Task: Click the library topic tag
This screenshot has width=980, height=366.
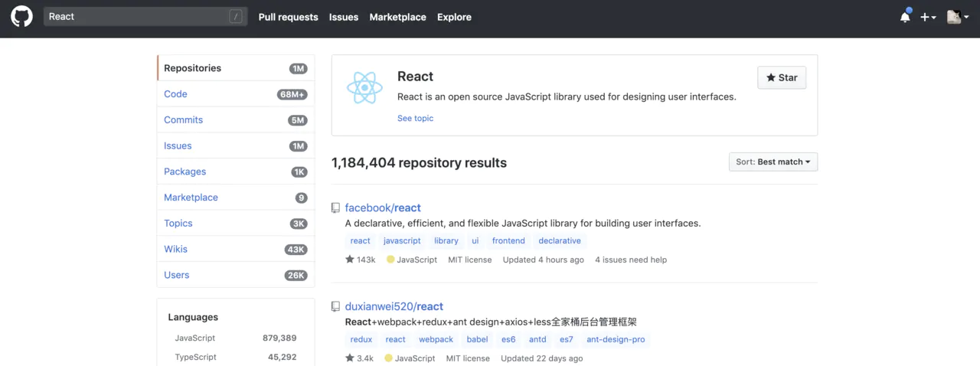Action: click(x=446, y=240)
